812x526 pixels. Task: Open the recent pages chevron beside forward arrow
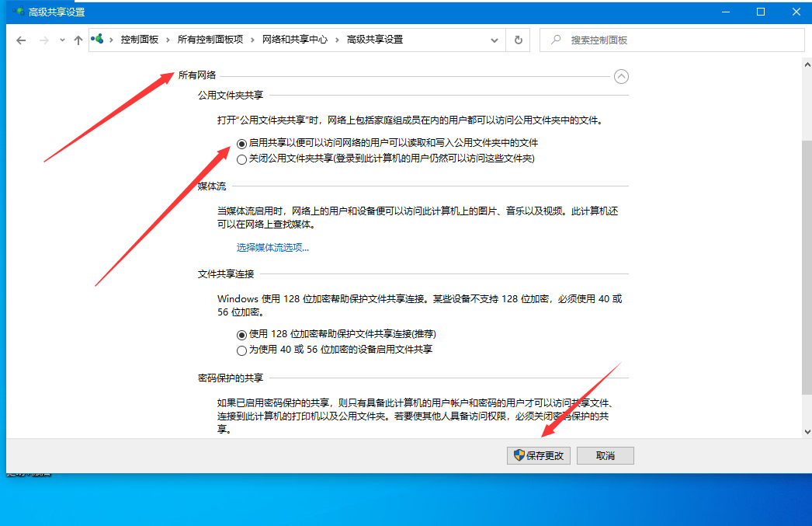(61, 40)
